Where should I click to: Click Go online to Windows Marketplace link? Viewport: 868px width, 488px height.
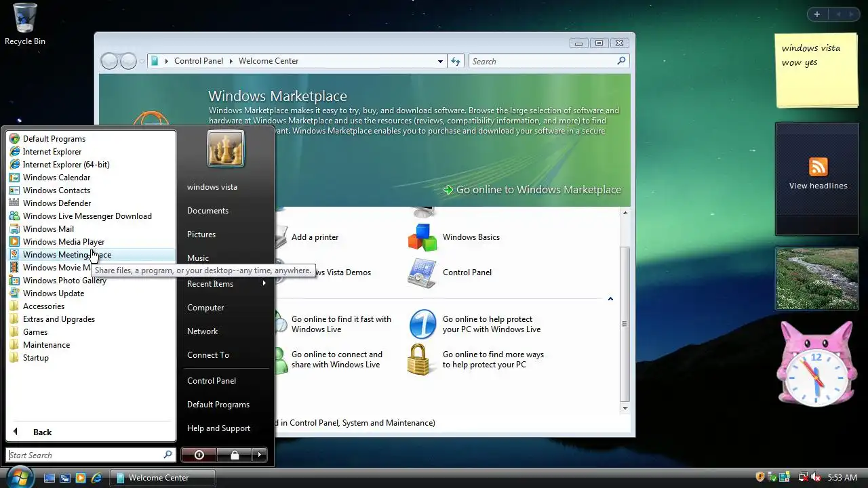(532, 190)
